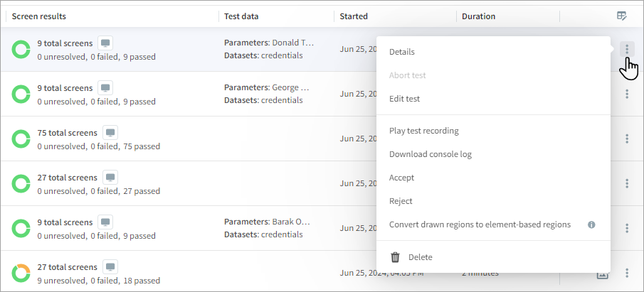Choose Edit test in the context menu
The height and width of the screenshot is (292, 644).
pos(404,99)
